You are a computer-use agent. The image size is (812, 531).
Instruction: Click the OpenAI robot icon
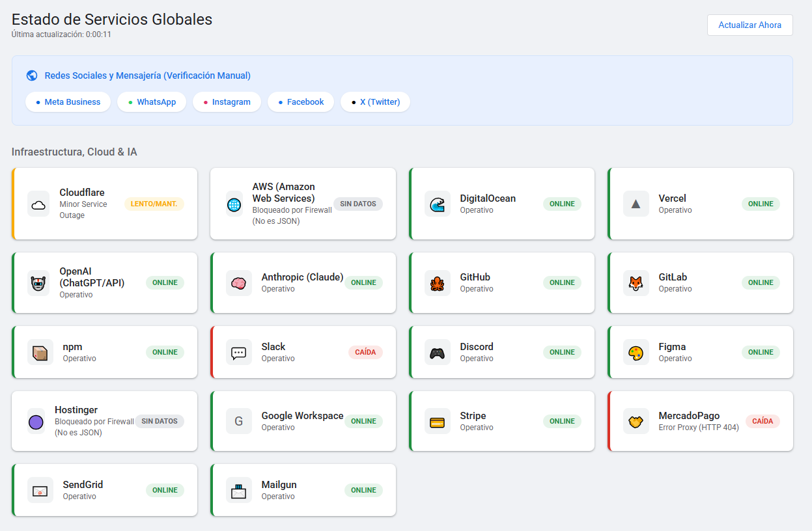pos(38,283)
